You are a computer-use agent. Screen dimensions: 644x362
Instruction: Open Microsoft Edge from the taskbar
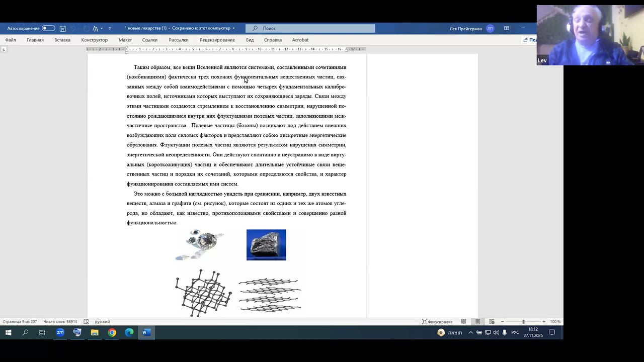pos(129,332)
